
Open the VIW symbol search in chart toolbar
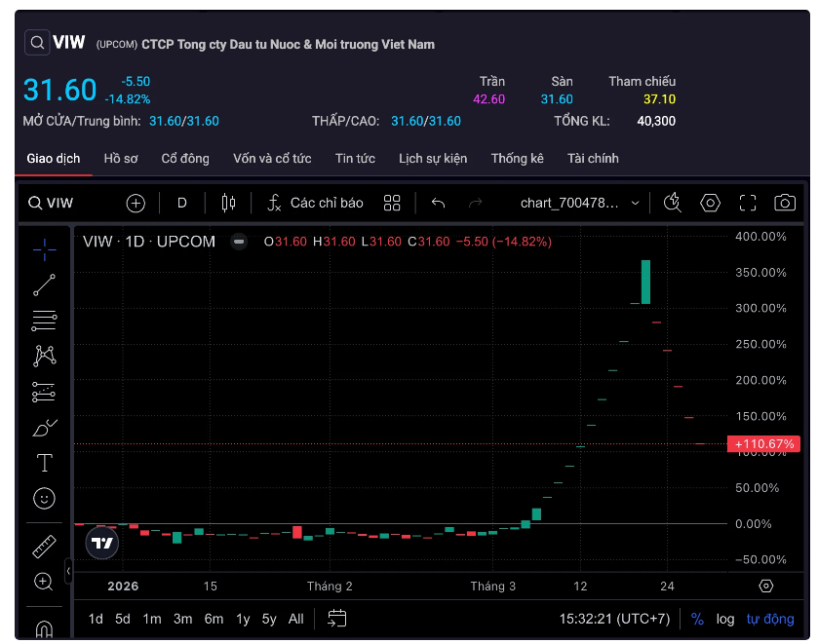[x=51, y=203]
